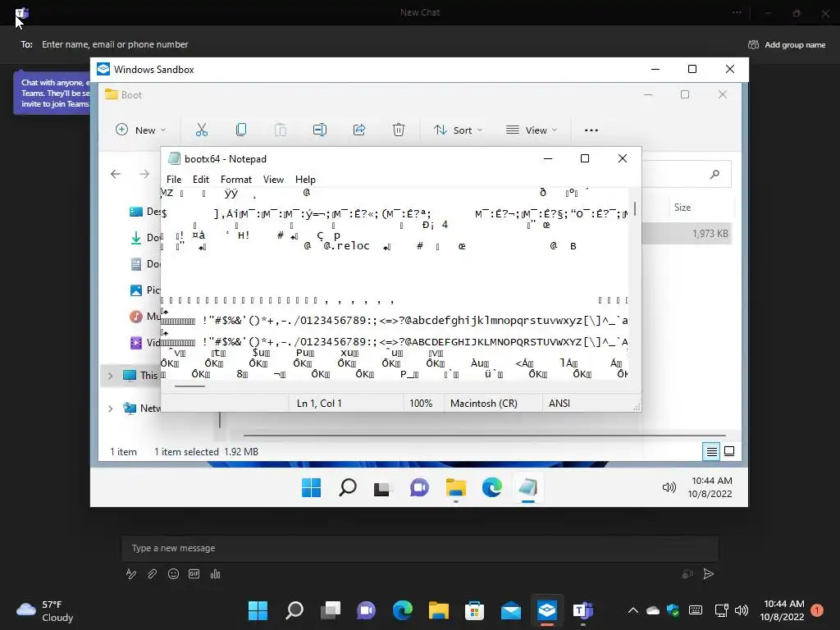Open File Explorer in Sandbox taskbar
The width and height of the screenshot is (840, 630).
click(x=456, y=487)
